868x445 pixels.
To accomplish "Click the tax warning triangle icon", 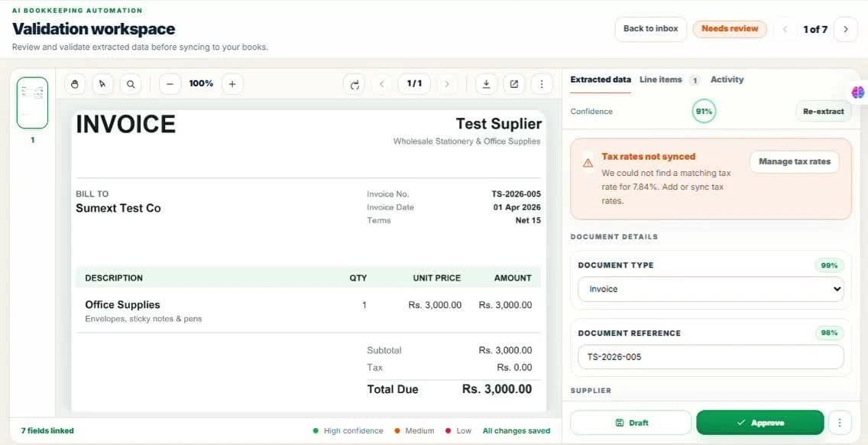I will pos(588,163).
